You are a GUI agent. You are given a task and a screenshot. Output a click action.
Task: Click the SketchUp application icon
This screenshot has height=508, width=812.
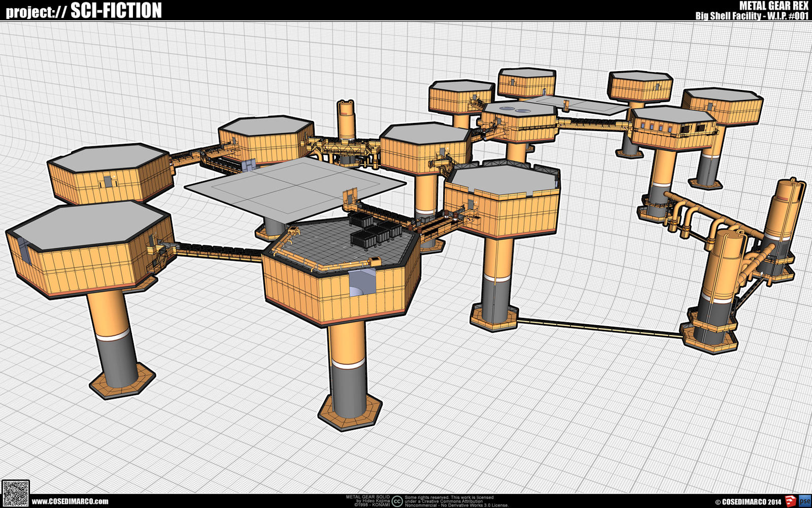(791, 501)
